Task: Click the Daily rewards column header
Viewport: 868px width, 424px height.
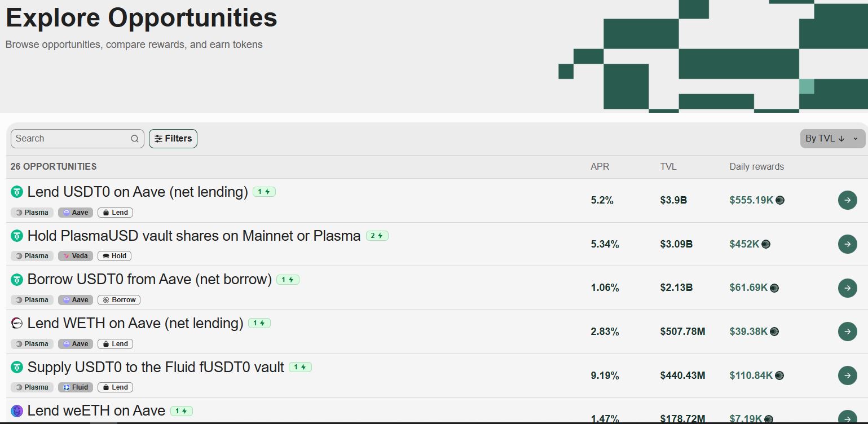Action: tap(756, 167)
